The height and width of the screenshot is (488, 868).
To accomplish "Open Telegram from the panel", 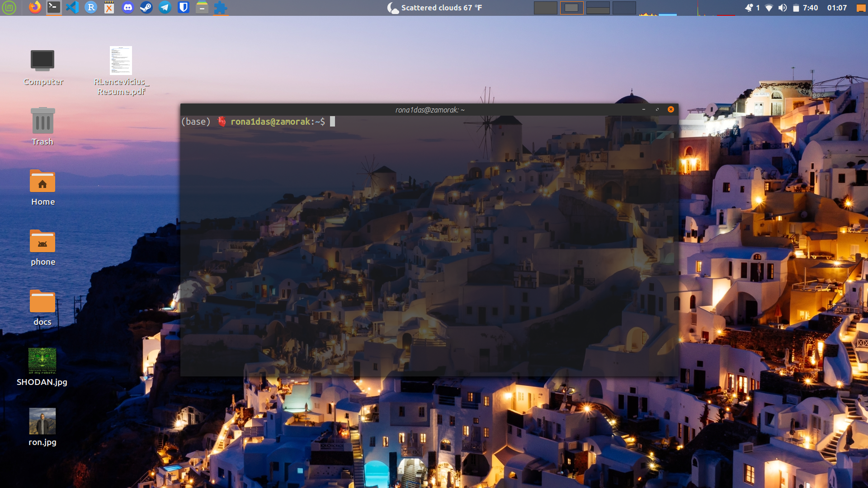I will point(165,7).
